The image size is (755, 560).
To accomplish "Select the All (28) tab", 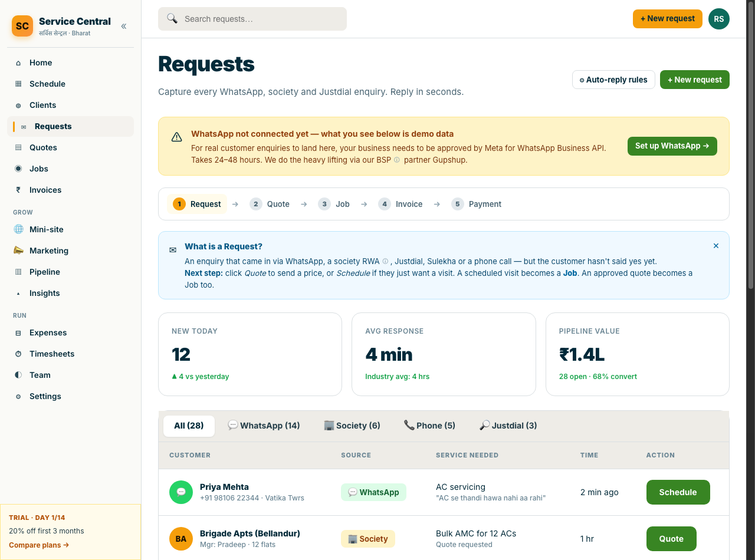I will (x=189, y=426).
